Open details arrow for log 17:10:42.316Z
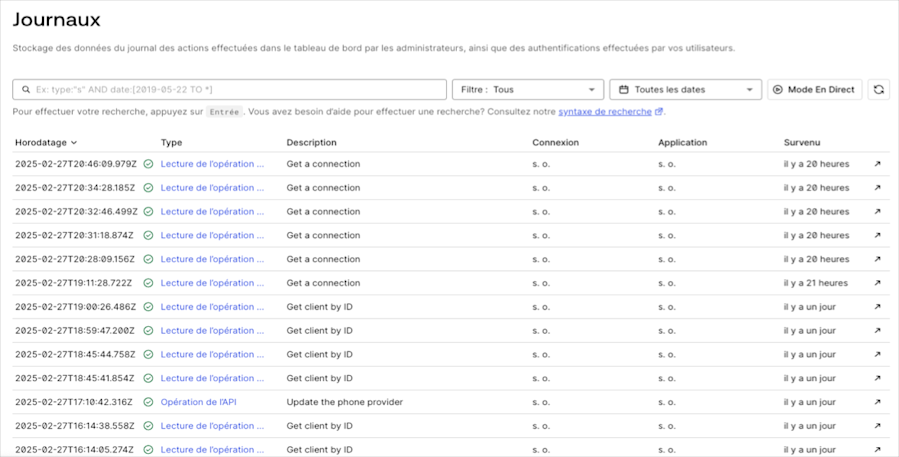 [877, 402]
